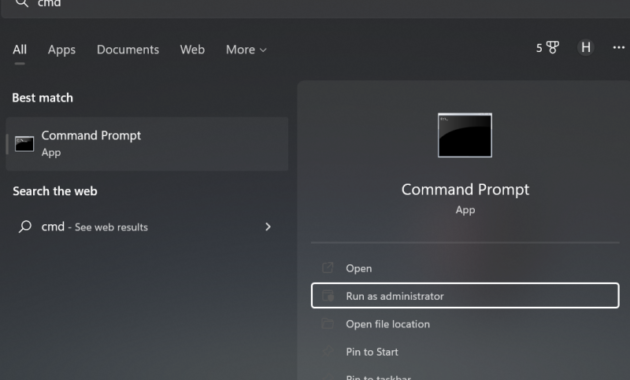This screenshot has height=380, width=630.
Task: Click the Open action icon
Action: 327,268
